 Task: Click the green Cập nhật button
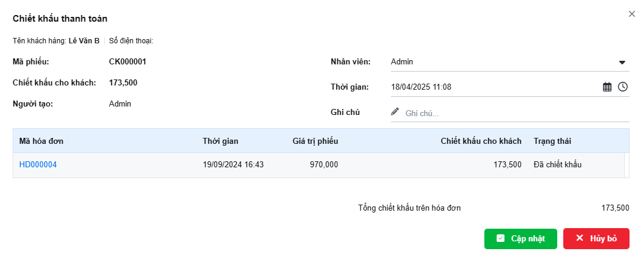tap(521, 239)
